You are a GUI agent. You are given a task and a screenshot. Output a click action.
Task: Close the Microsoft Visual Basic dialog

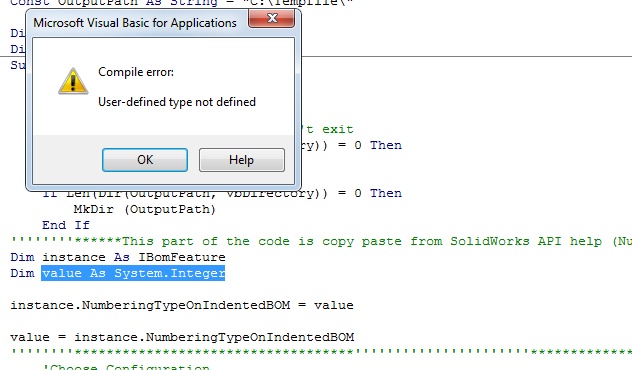click(272, 18)
